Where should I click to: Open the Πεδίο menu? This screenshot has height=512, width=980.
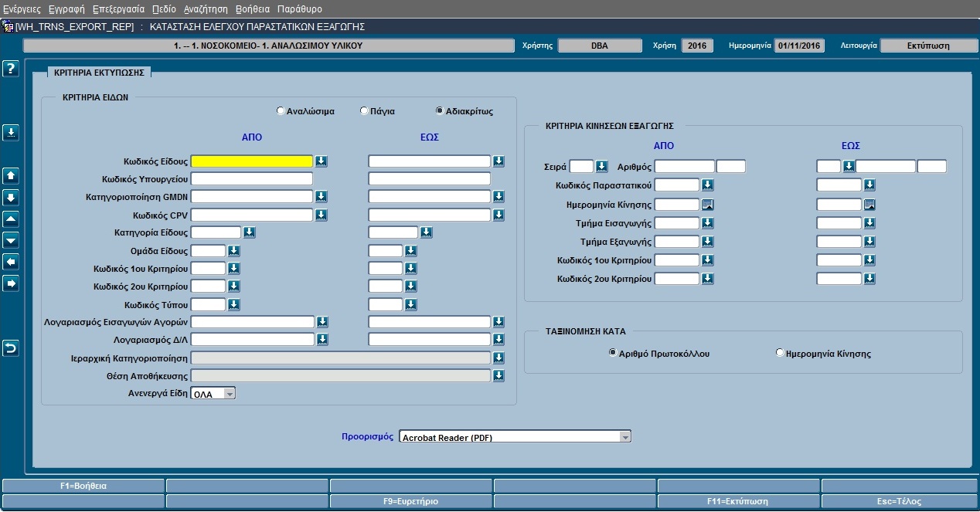point(164,9)
